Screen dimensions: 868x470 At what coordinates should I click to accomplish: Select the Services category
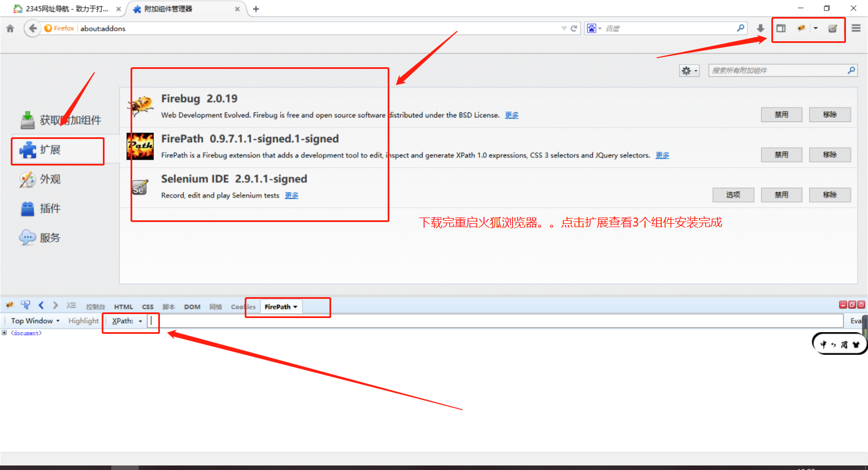tap(41, 238)
